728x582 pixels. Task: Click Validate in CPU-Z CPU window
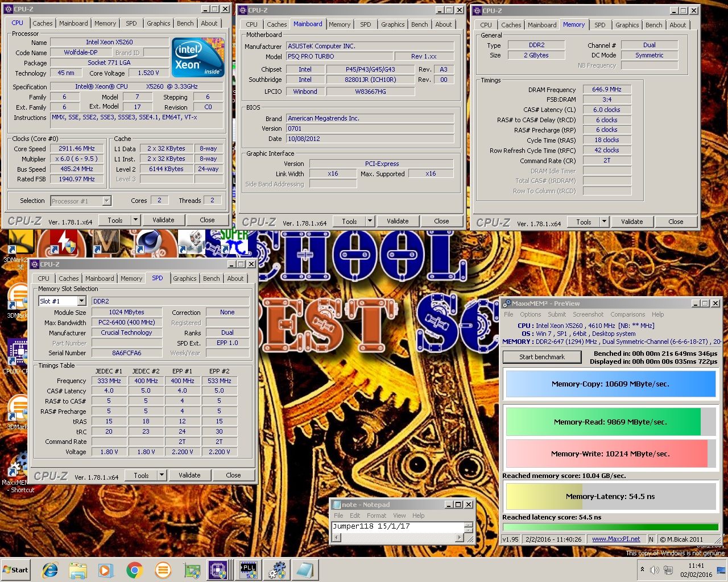point(163,220)
